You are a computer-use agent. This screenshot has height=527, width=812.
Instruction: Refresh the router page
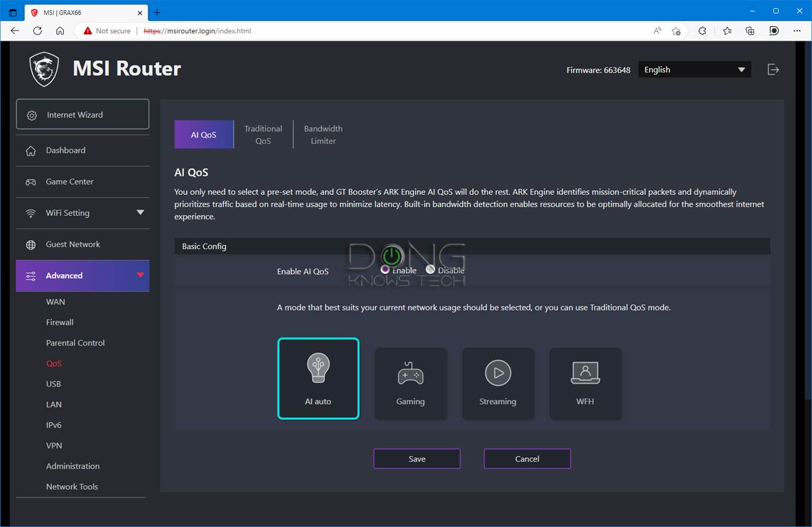click(x=37, y=30)
